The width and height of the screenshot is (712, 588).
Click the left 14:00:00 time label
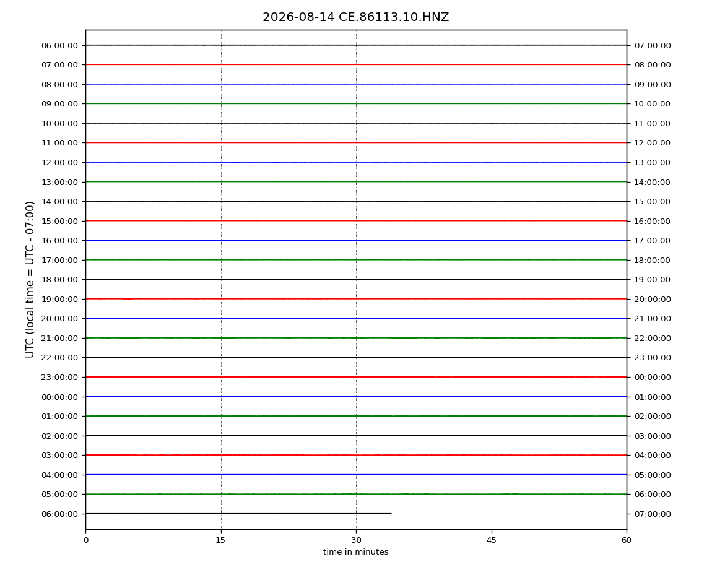(x=59, y=202)
